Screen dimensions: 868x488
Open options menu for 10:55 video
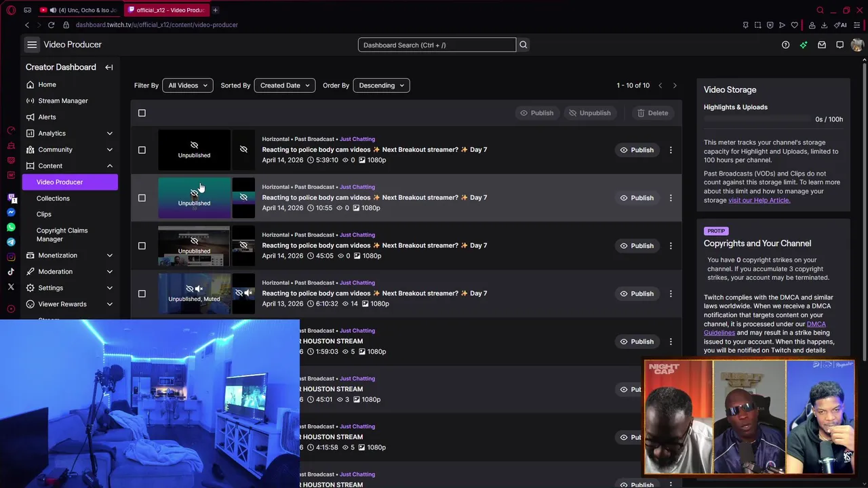(x=671, y=198)
